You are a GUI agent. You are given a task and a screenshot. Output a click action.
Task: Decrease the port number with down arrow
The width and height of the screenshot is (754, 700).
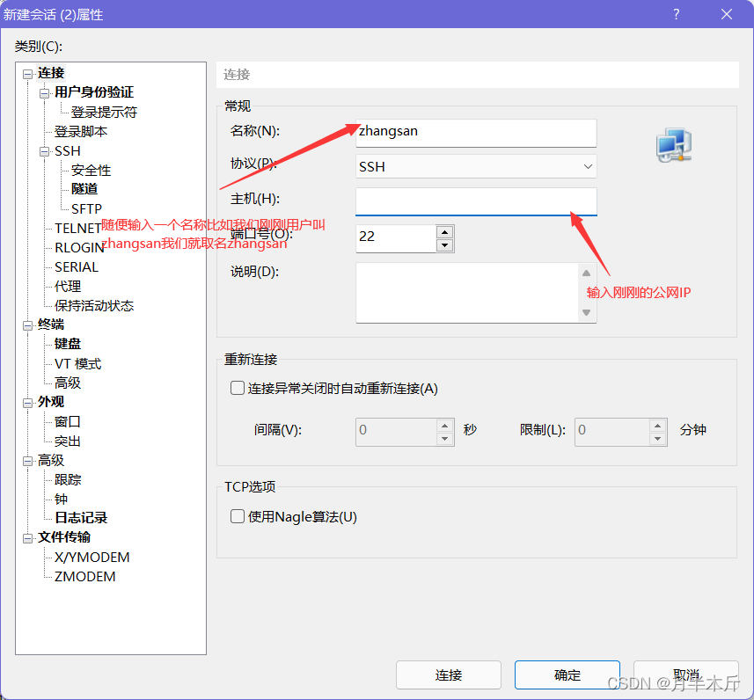445,245
